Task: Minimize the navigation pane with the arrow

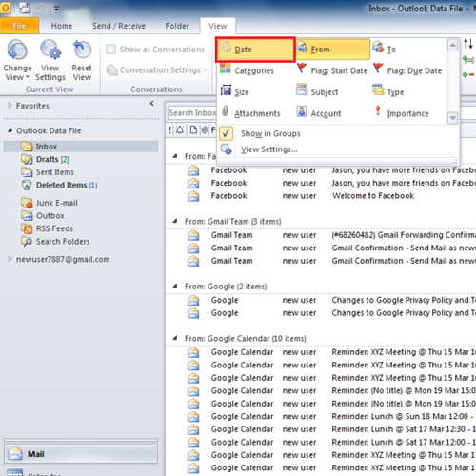Action: coord(152,103)
